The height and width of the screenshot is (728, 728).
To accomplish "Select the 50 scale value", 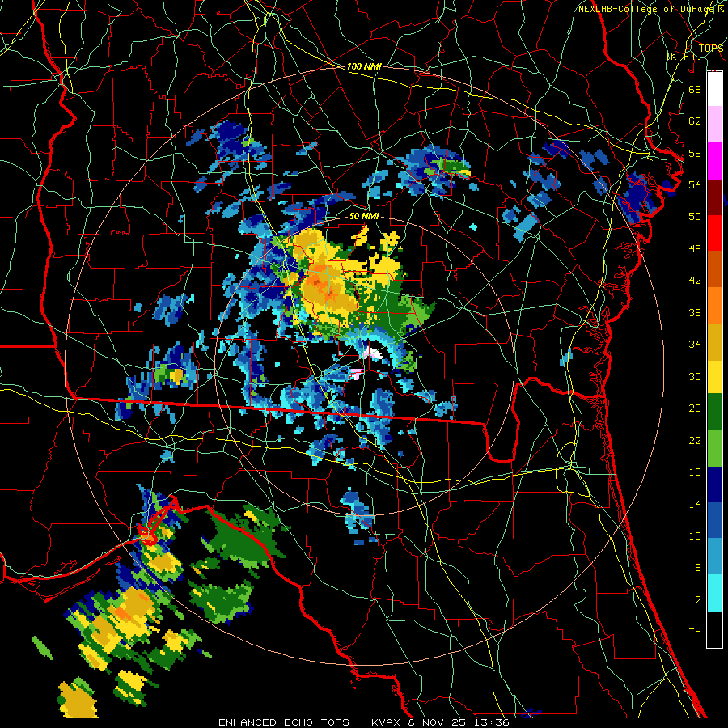I will click(695, 216).
